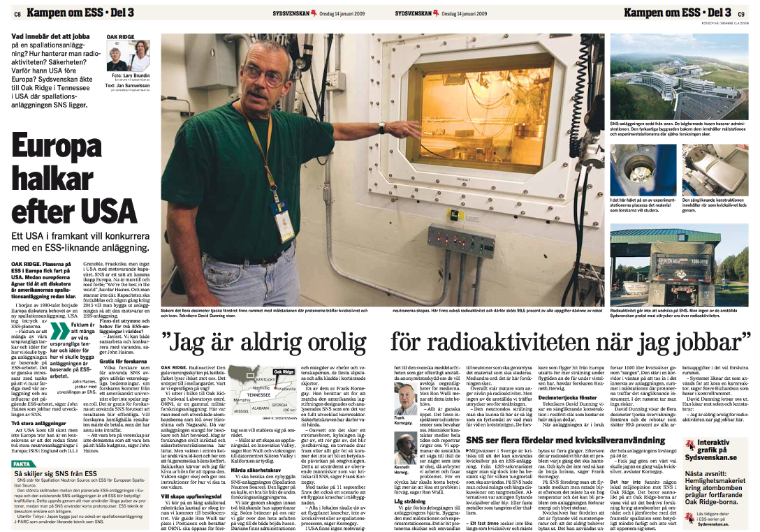Click the 'OAK RIDGE' label above the reporters' photo

click(120, 37)
